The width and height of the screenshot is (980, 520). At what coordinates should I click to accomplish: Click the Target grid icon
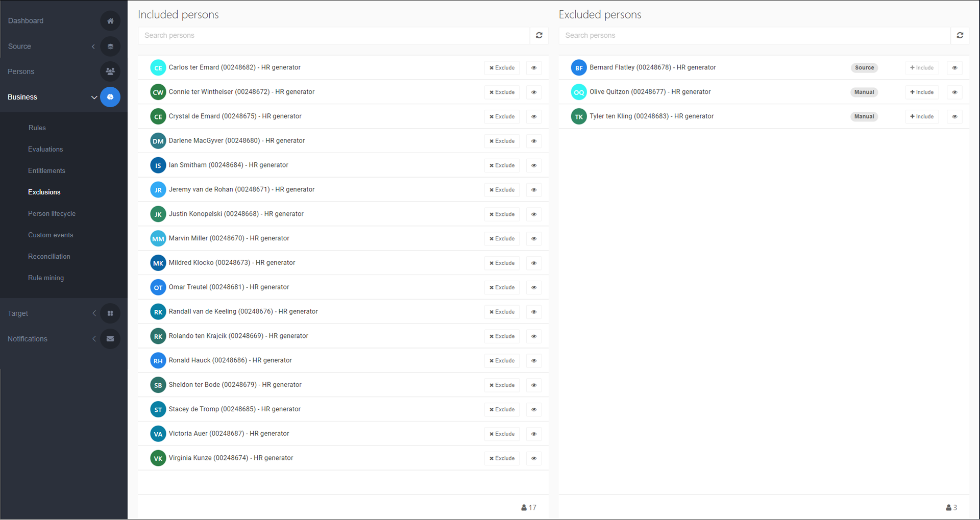click(110, 313)
